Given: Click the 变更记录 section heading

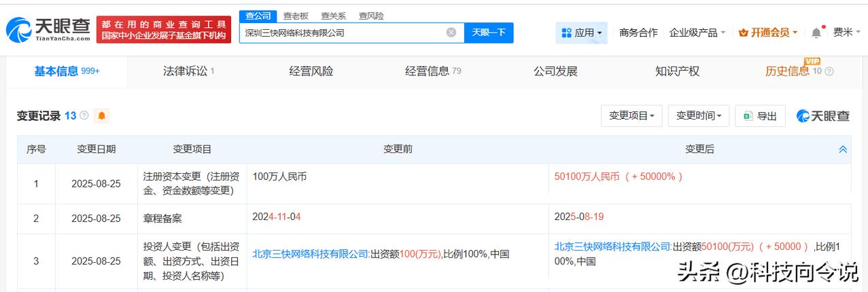Looking at the screenshot, I should (39, 116).
